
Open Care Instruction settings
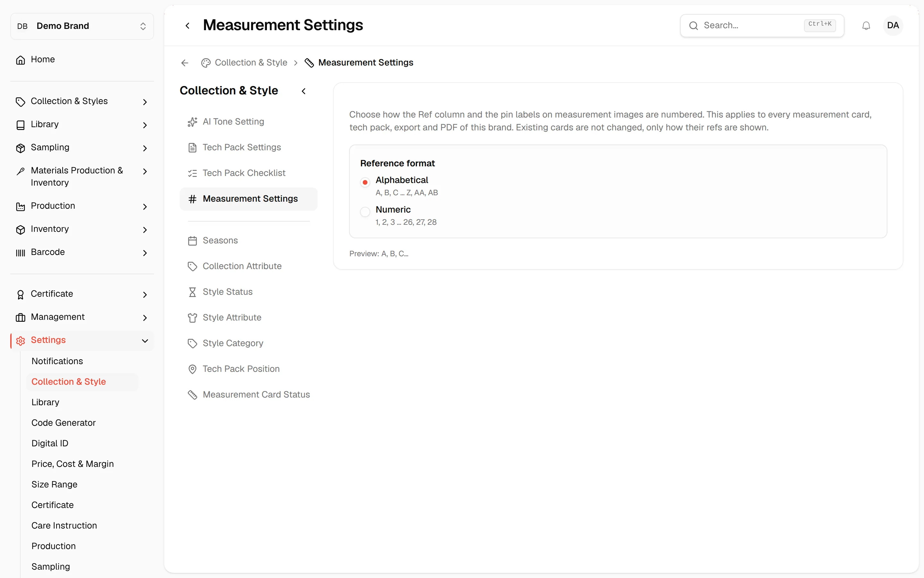click(x=64, y=526)
